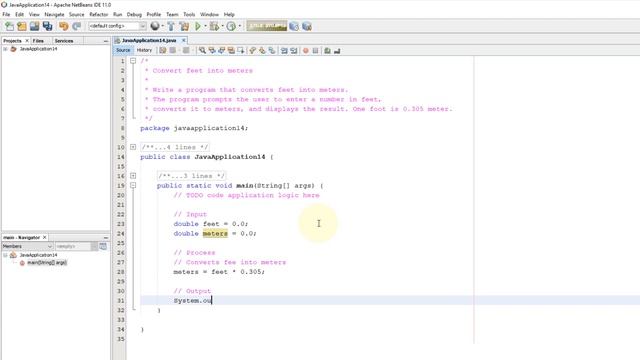Viewport: 640px width, 360px height.
Task: Expand JavaApplication14 in the Projects tree
Action: click(x=5, y=49)
